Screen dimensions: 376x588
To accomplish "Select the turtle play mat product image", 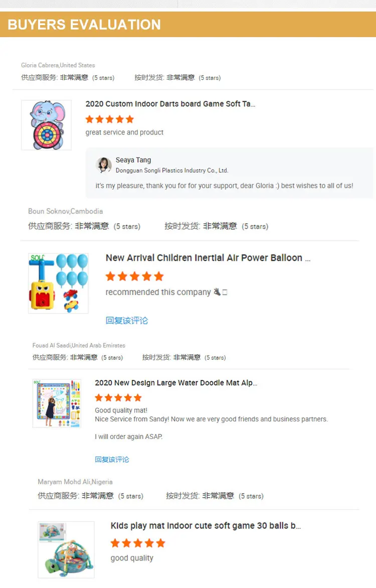I will point(66,549).
